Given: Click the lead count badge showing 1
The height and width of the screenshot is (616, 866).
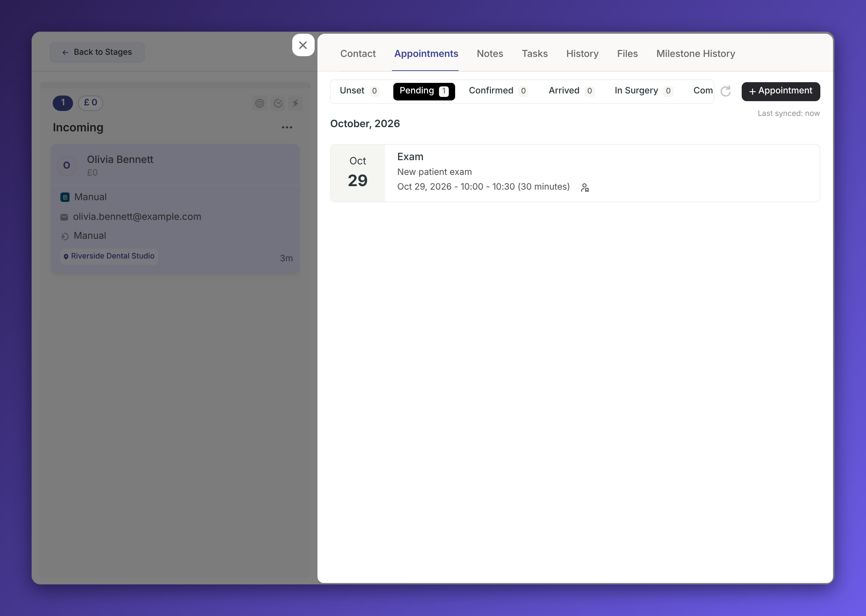Looking at the screenshot, I should [x=63, y=103].
